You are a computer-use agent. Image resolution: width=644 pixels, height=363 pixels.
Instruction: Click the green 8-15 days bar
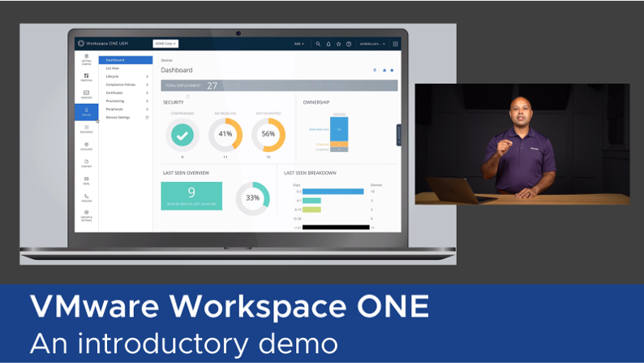click(311, 210)
